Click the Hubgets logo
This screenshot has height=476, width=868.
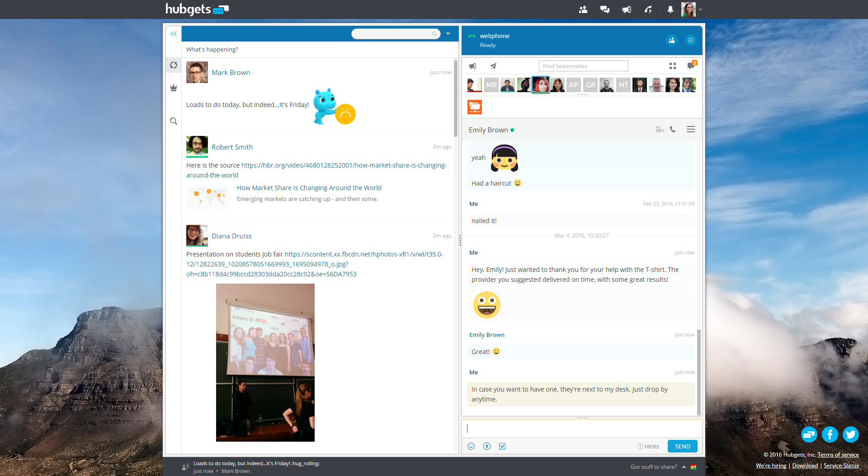point(197,9)
